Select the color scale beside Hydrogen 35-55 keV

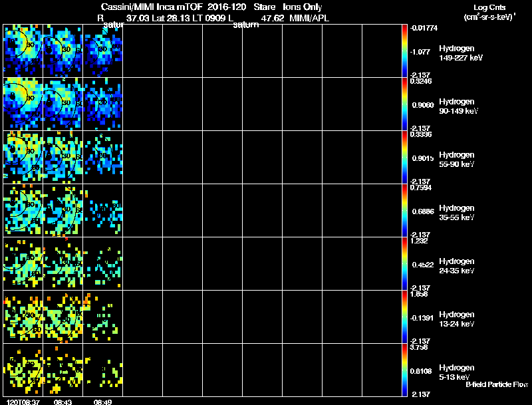(406, 210)
